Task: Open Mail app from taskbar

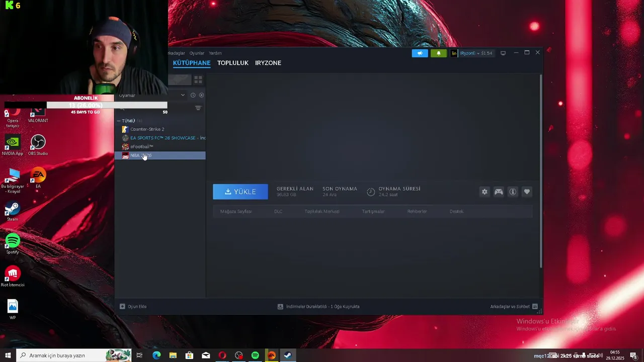Action: click(x=206, y=355)
